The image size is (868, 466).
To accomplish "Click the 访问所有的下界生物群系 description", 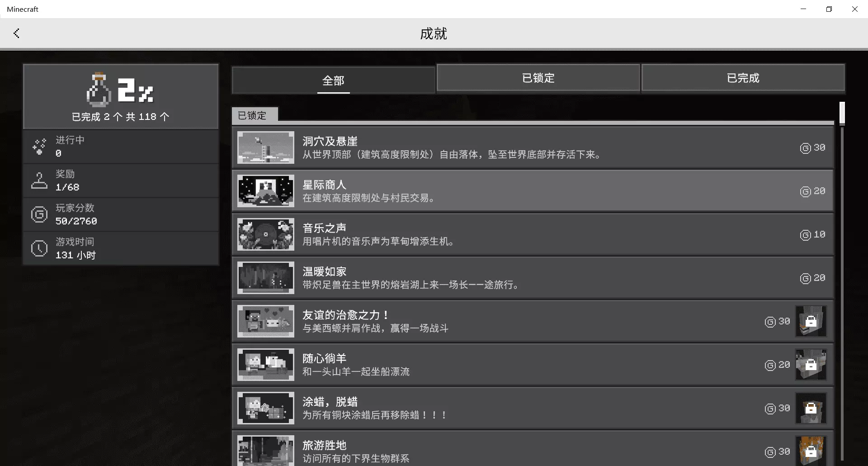I will [356, 458].
